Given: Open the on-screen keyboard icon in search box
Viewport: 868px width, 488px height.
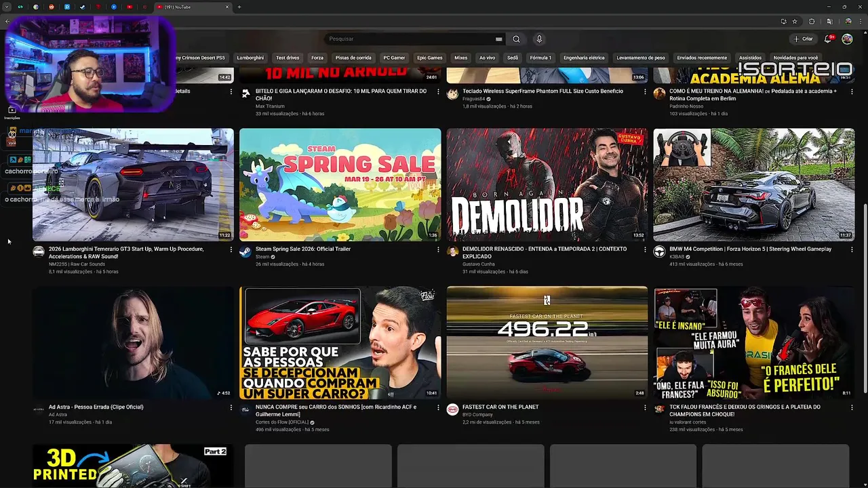Looking at the screenshot, I should tap(499, 39).
